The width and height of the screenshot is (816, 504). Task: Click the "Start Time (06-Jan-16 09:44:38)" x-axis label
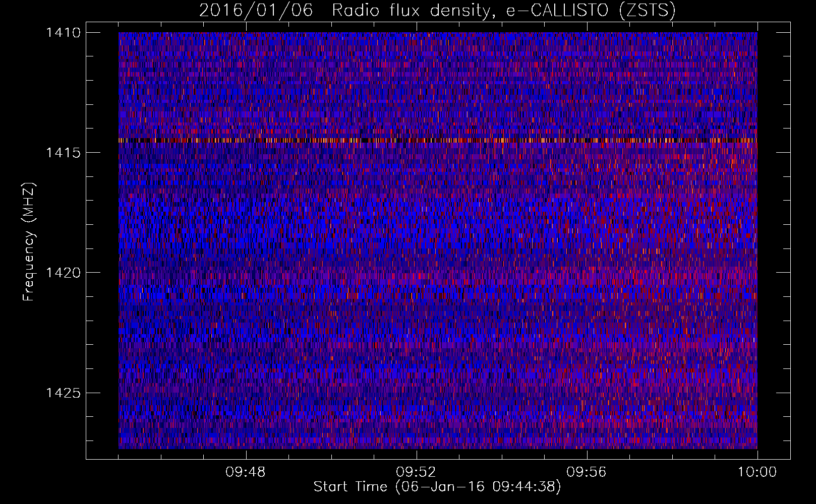click(x=437, y=487)
